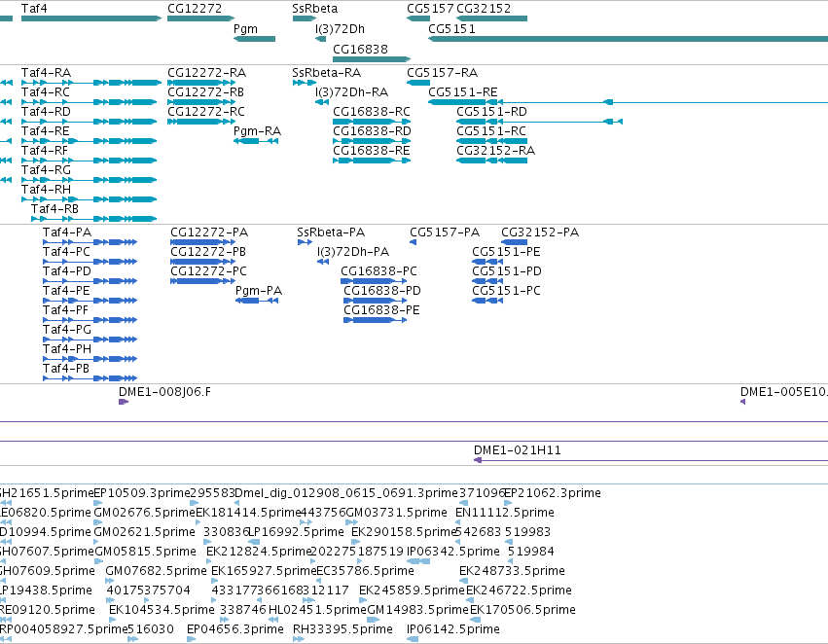The image size is (828, 644).
Task: Select transcript Taf4-RA
Action: 91,83
